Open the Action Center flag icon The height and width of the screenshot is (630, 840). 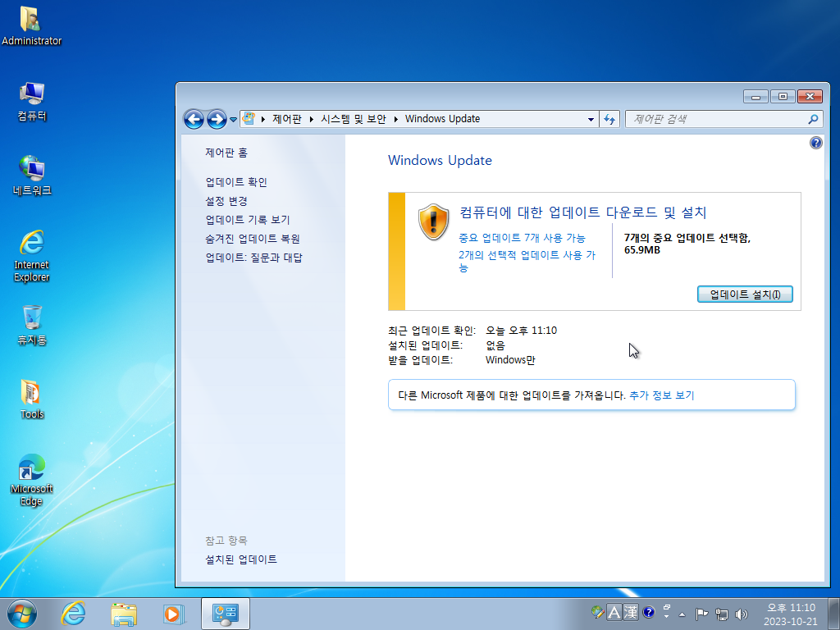coord(701,614)
